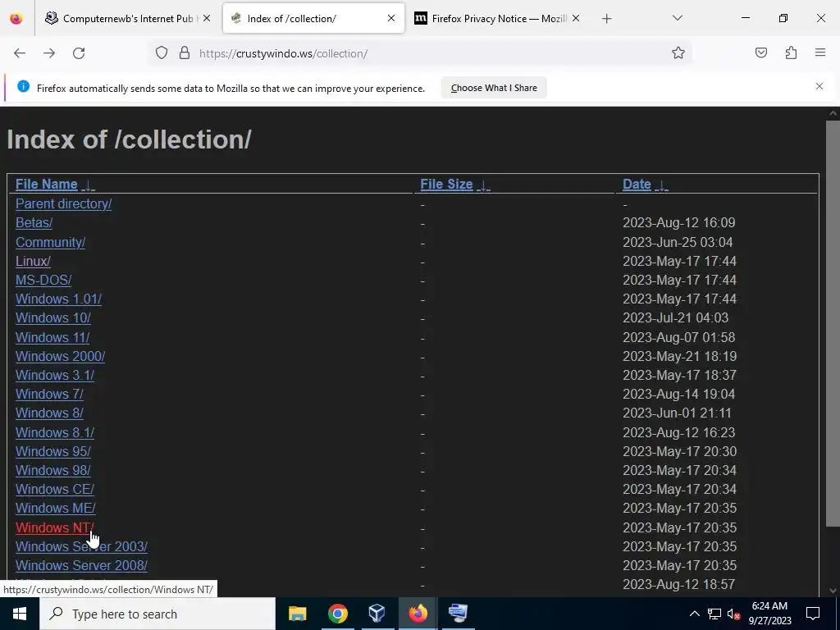Image resolution: width=840 pixels, height=630 pixels.
Task: Open the Windows 10/ folder link
Action: click(53, 317)
